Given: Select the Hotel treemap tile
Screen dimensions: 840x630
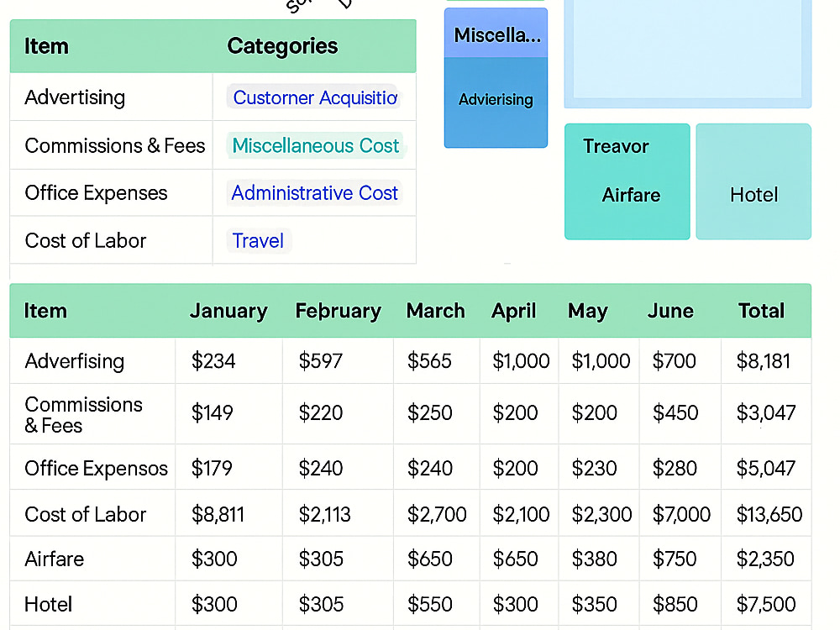Looking at the screenshot, I should [753, 181].
